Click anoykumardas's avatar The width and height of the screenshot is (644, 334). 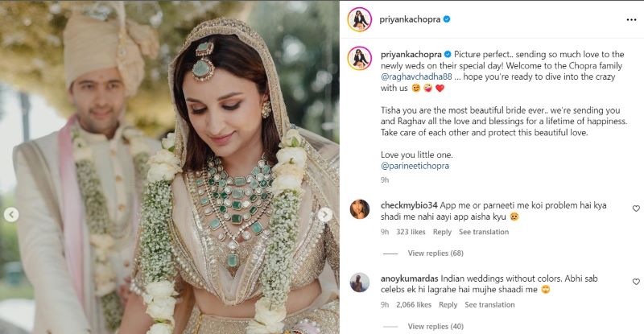click(x=360, y=282)
